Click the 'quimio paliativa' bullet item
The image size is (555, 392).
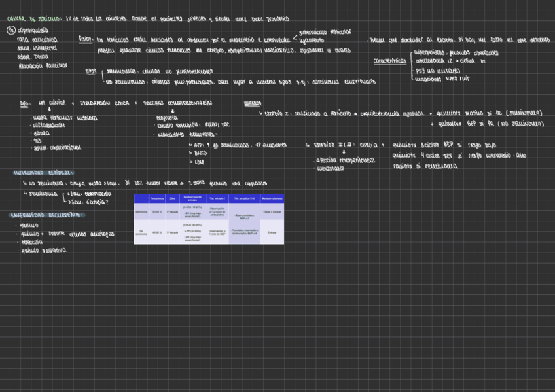(x=43, y=250)
